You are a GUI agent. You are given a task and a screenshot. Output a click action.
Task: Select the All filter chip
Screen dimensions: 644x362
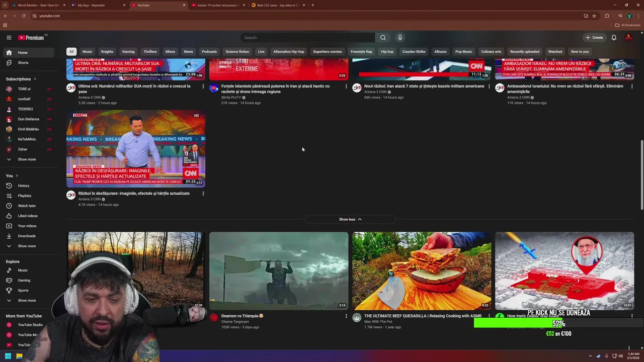71,51
